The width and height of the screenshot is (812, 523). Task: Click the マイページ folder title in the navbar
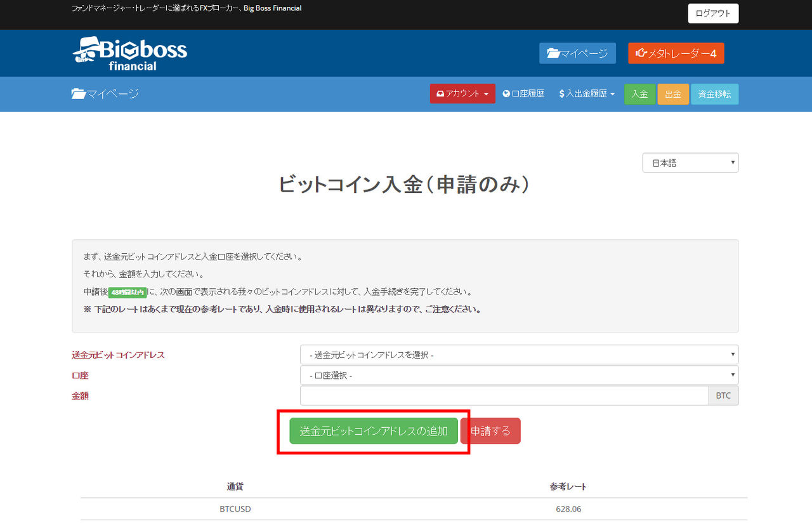click(x=105, y=94)
